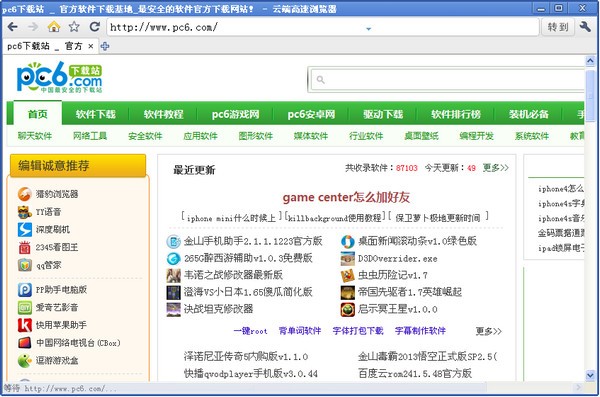
Task: Click the 韦诺之战修改器 icon
Action: (173, 275)
